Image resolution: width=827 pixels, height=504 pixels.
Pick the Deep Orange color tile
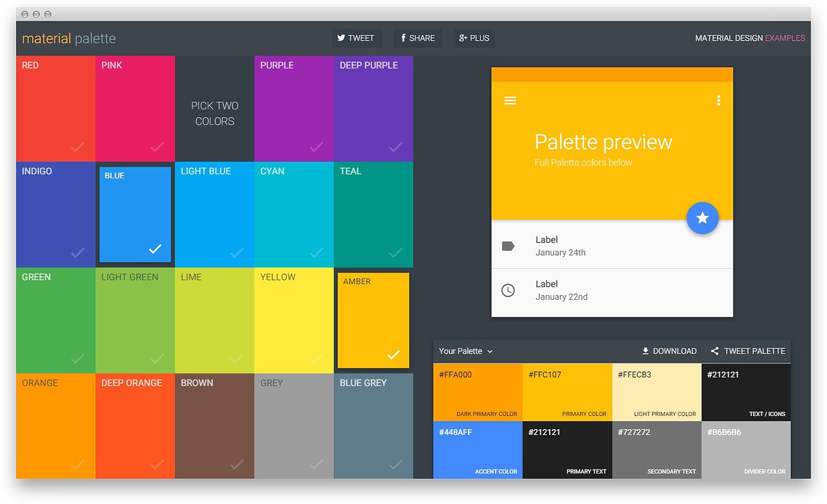(x=135, y=426)
